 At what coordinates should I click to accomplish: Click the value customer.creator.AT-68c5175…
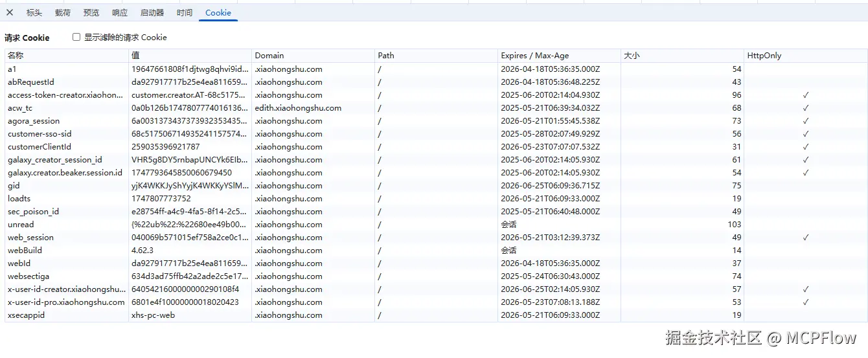pos(189,95)
